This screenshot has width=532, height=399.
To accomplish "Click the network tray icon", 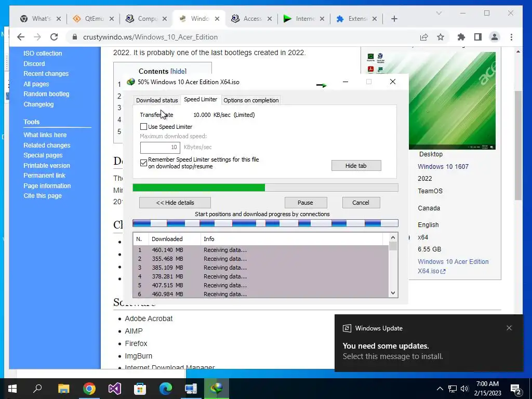I will [453, 389].
